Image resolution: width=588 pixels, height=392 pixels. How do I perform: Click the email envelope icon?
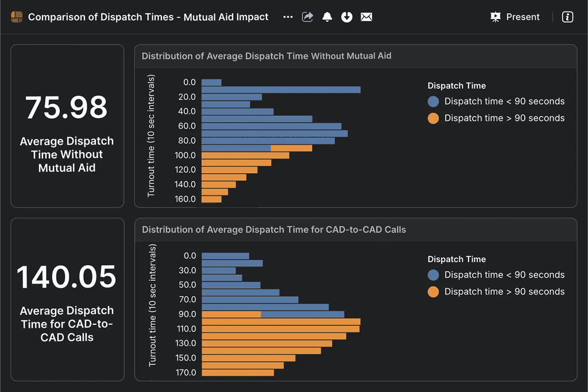click(x=366, y=17)
